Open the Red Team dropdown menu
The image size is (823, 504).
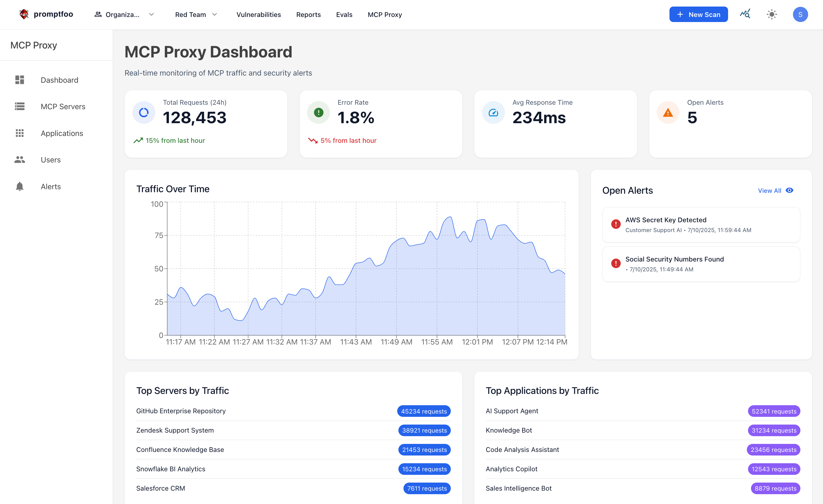coord(196,14)
